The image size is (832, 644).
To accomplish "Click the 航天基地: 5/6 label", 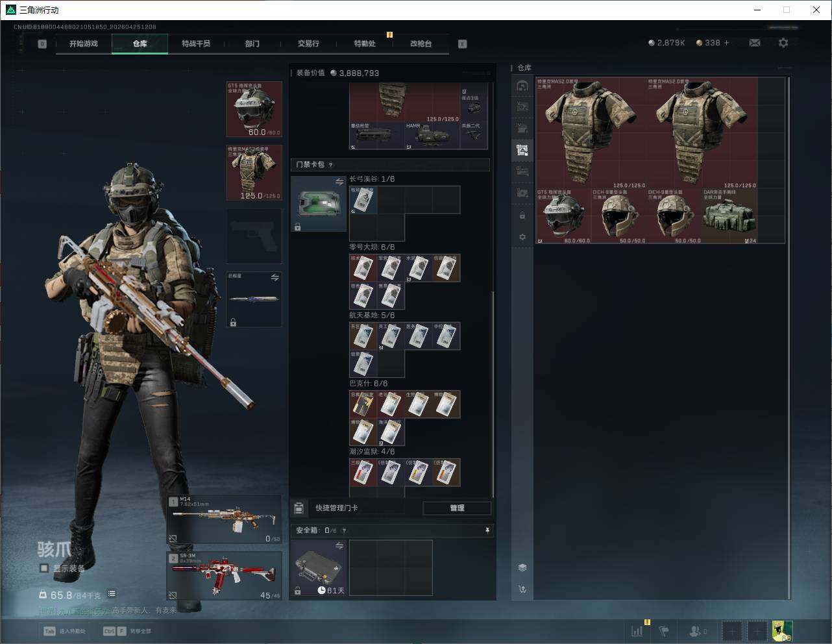I will pyautogui.click(x=372, y=316).
